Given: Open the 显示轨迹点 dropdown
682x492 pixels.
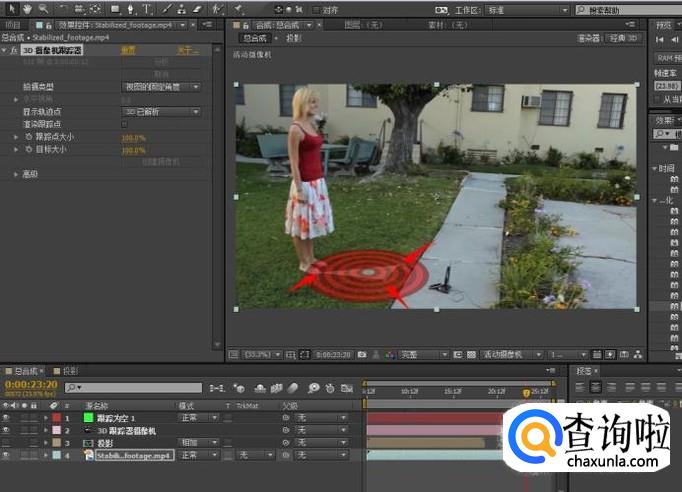Looking at the screenshot, I should click(x=160, y=112).
